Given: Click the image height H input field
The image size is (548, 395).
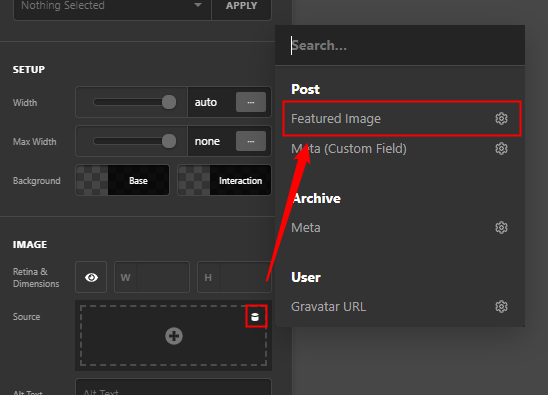Looking at the screenshot, I should pos(235,277).
